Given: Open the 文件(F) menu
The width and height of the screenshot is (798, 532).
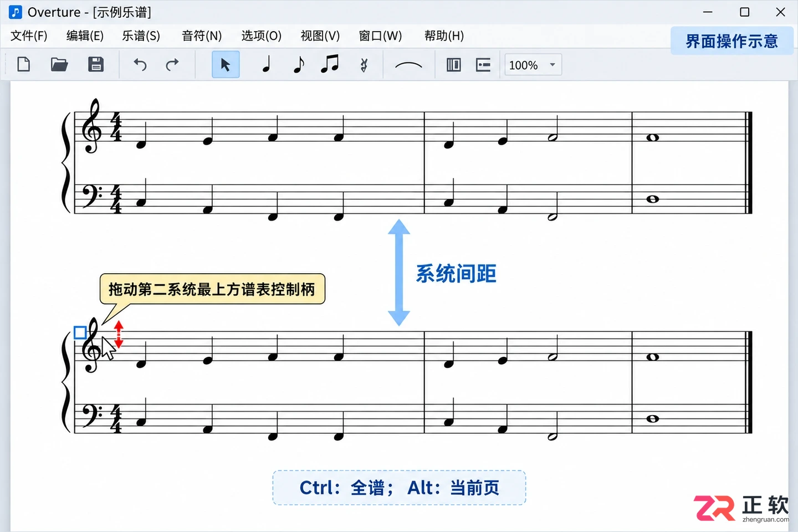Looking at the screenshot, I should 29,36.
